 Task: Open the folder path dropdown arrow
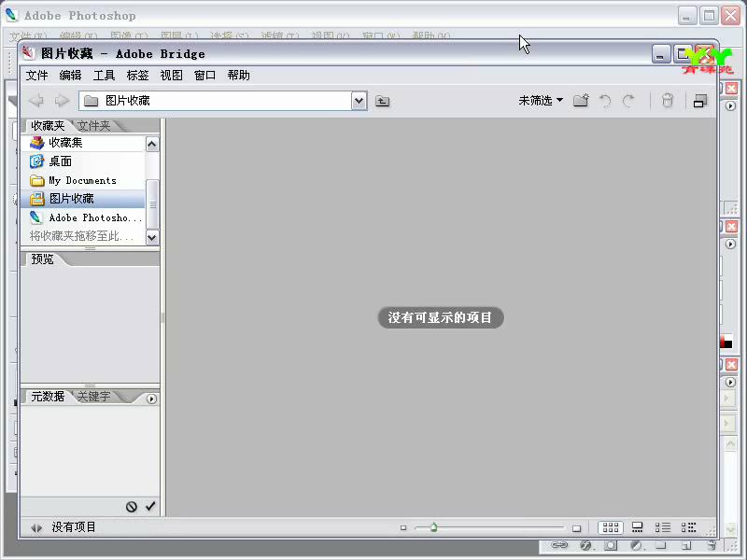(359, 101)
